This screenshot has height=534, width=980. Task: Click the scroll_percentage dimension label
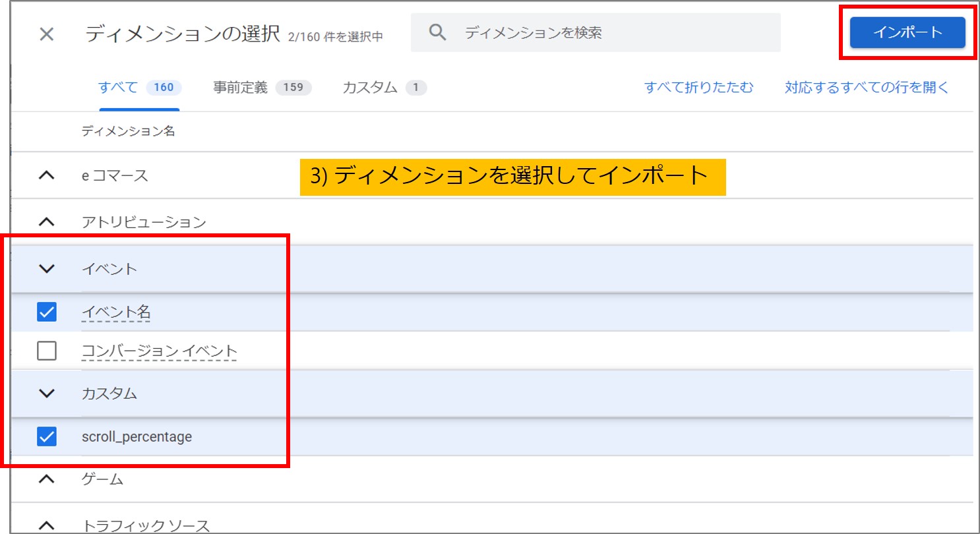click(137, 436)
